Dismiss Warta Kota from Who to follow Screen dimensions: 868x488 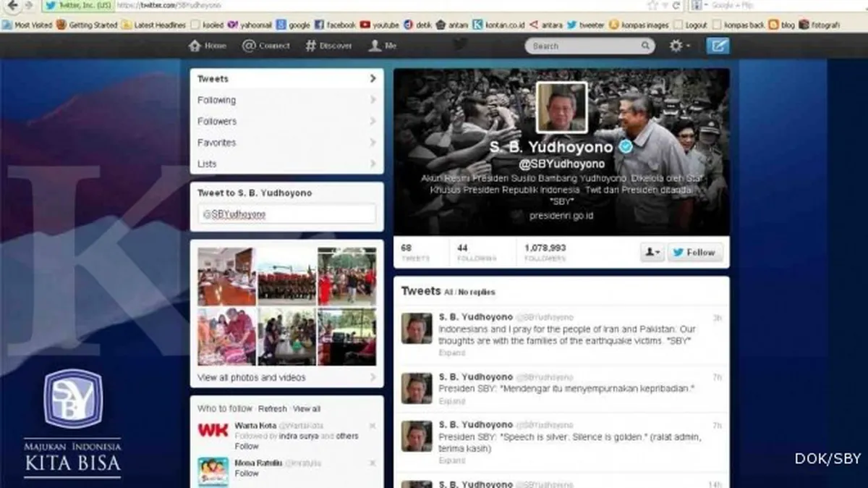point(373,426)
